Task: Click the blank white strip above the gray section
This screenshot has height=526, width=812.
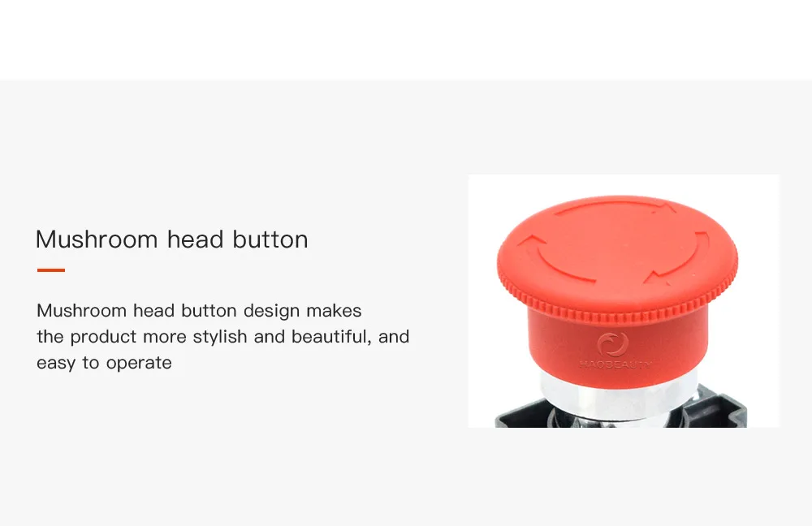Action: pyautogui.click(x=406, y=40)
